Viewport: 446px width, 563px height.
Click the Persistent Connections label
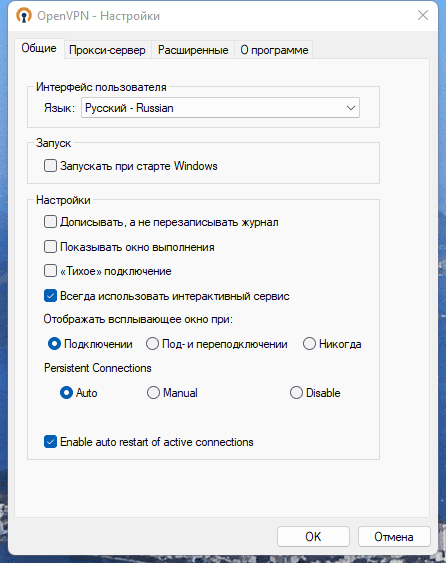pos(98,368)
